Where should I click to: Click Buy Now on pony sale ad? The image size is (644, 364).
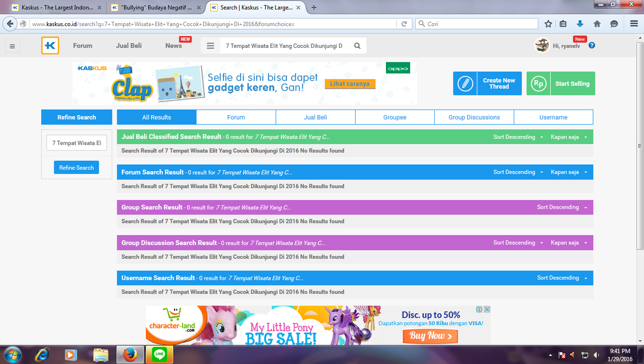click(430, 336)
